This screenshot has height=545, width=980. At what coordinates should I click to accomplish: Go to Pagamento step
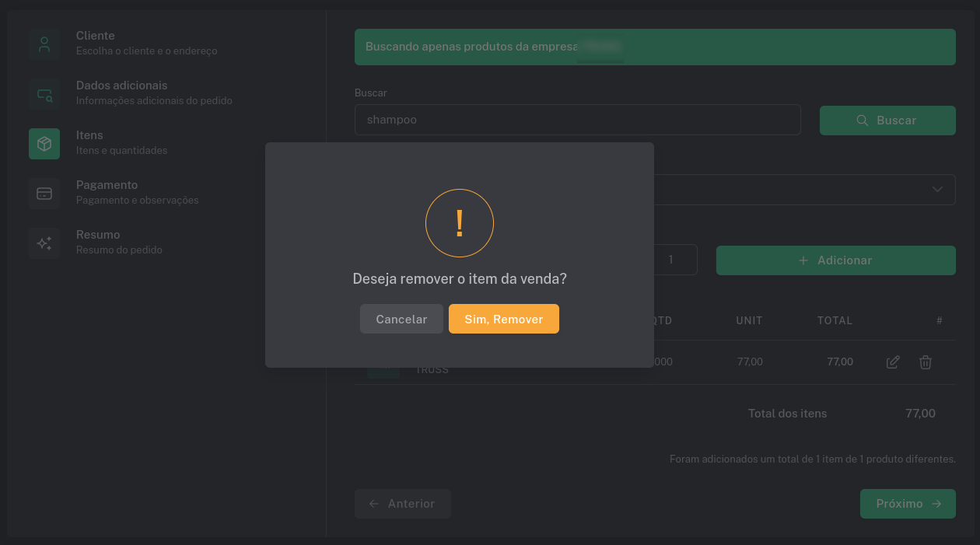coord(107,185)
